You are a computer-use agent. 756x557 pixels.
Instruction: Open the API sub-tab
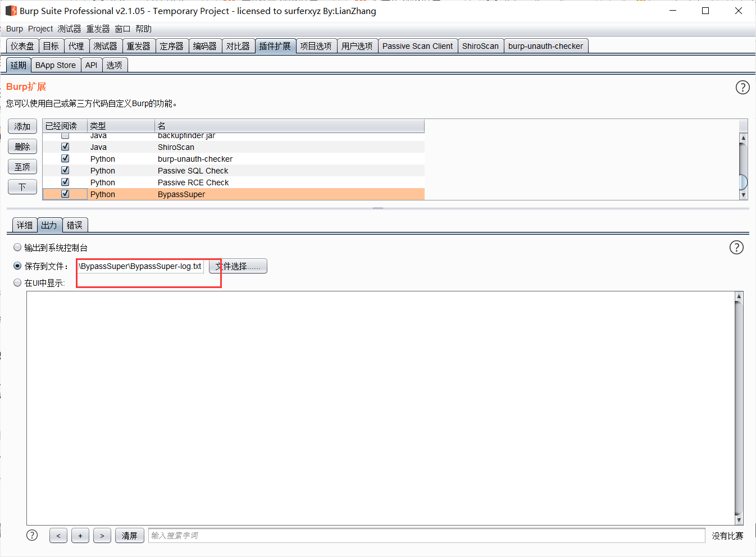92,65
